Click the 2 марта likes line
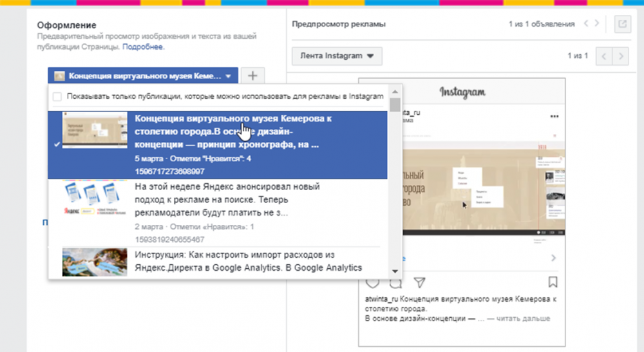The image size is (644, 352). 194,226
